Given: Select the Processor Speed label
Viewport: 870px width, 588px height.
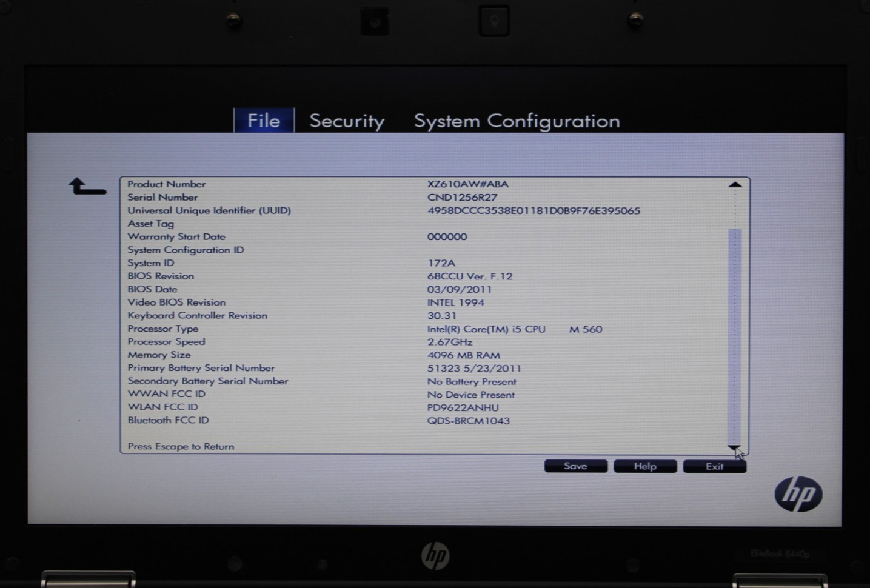Looking at the screenshot, I should (166, 342).
